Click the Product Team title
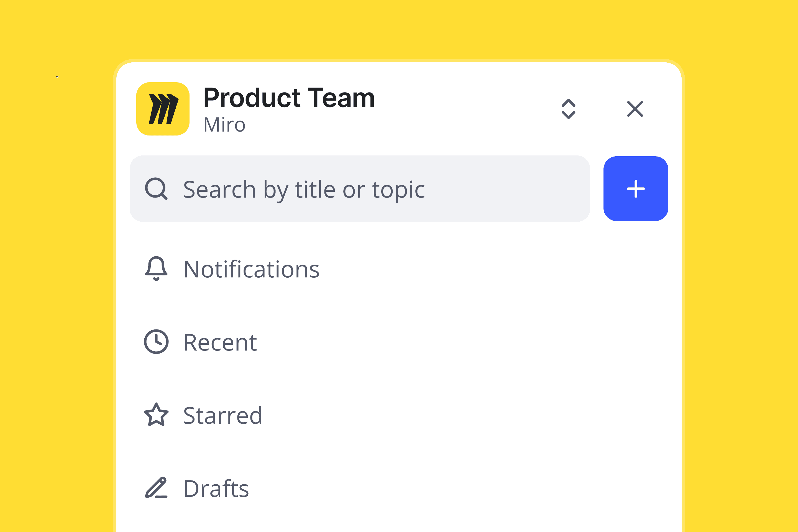The image size is (798, 532). coord(290,98)
